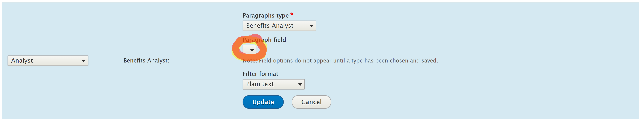Expand the Paragraphs type dropdown
Viewport: 644px width, 122px height.
(279, 26)
